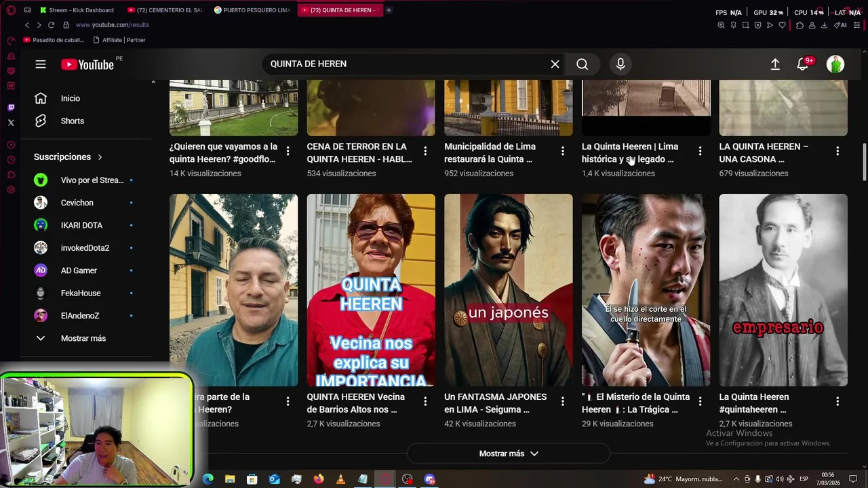868x488 pixels.
Task: Open the extensions cube icon
Action: pos(800,25)
